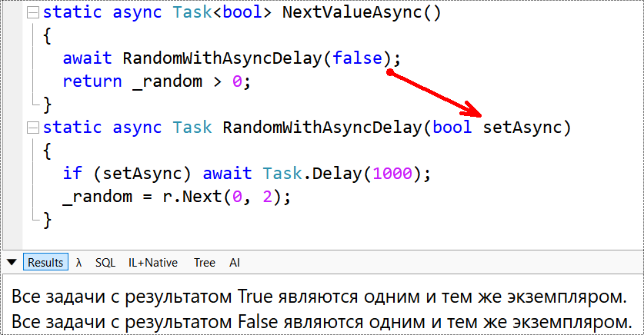Collapse the NextValueAsync method outline
Viewport: 644px width, 335px height.
coord(32,13)
